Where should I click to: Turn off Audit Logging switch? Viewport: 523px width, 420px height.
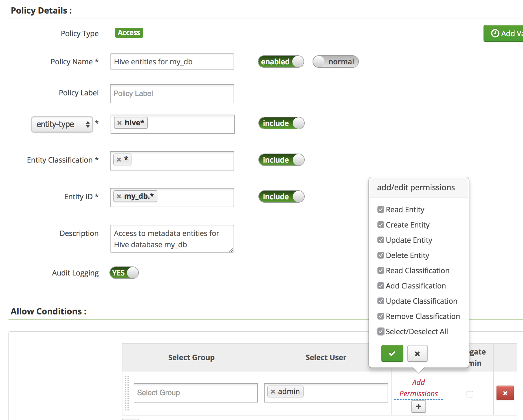[124, 273]
